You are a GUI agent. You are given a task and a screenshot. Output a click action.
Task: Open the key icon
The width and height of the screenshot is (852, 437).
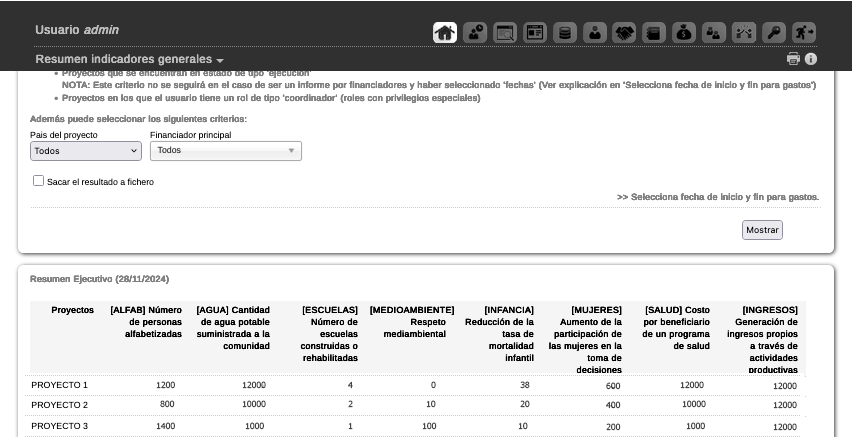pos(774,33)
